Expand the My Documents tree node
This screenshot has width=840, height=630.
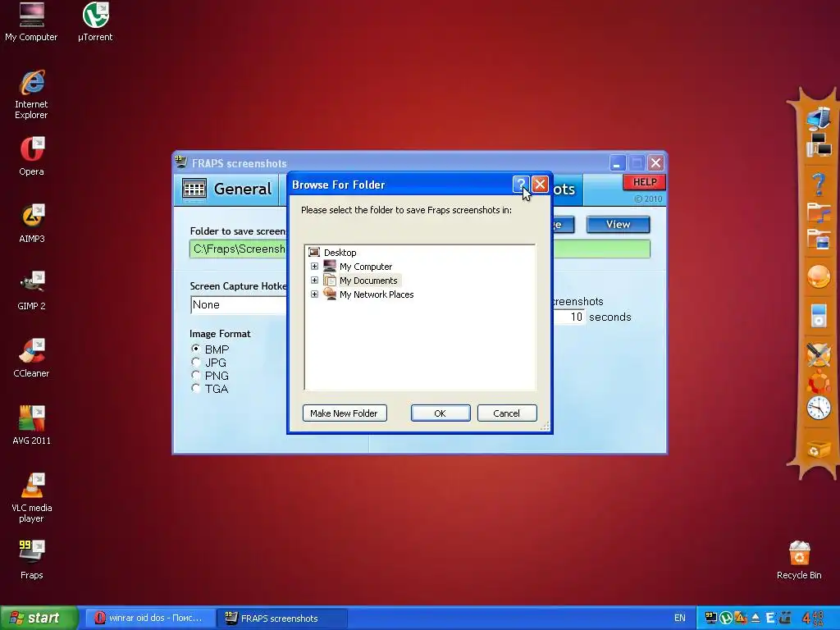tap(314, 281)
